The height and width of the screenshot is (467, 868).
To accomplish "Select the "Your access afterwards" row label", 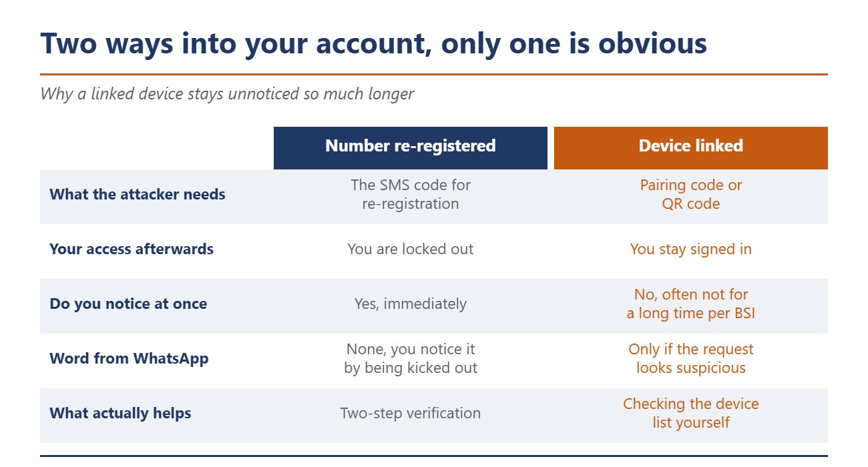I will click(x=132, y=250).
